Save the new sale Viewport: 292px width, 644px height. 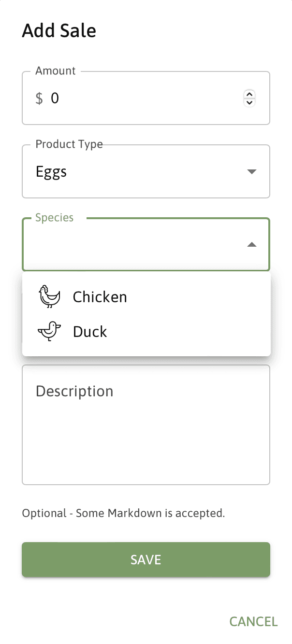pos(146,560)
